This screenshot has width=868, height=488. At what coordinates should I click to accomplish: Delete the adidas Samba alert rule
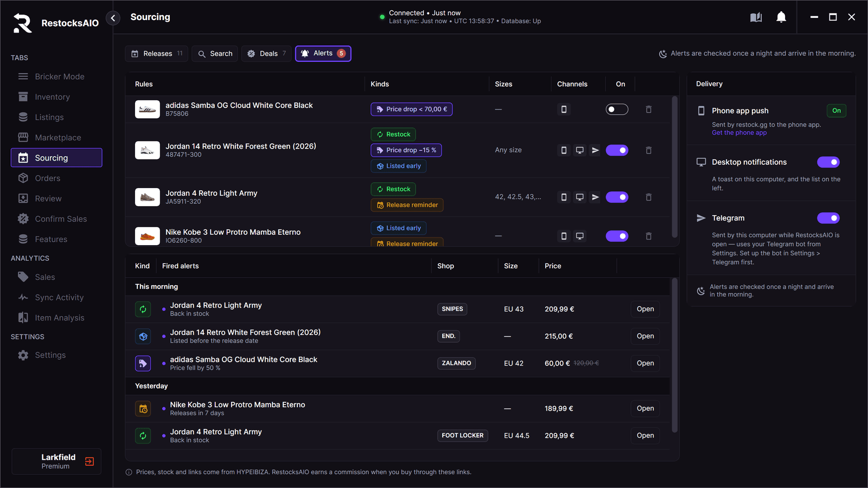(x=648, y=110)
